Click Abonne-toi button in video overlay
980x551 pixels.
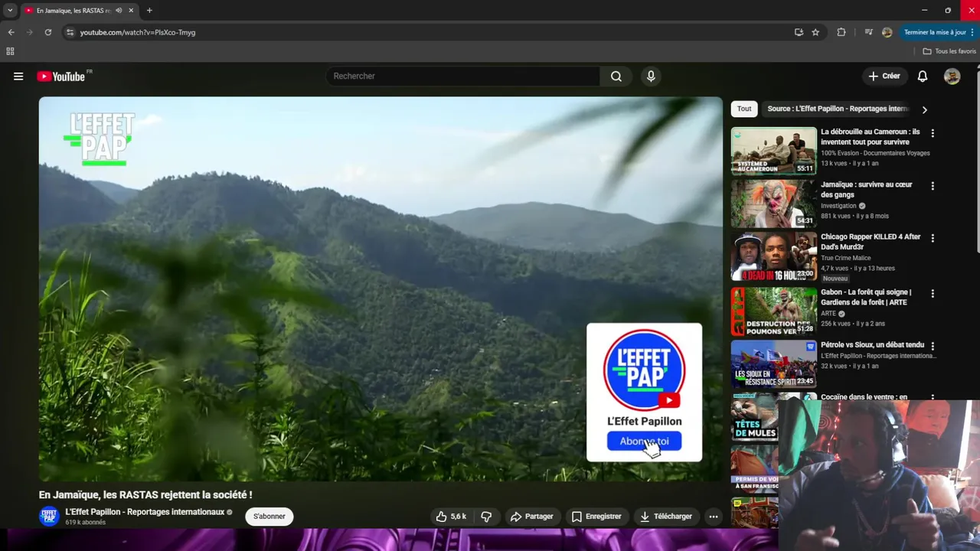pos(644,442)
